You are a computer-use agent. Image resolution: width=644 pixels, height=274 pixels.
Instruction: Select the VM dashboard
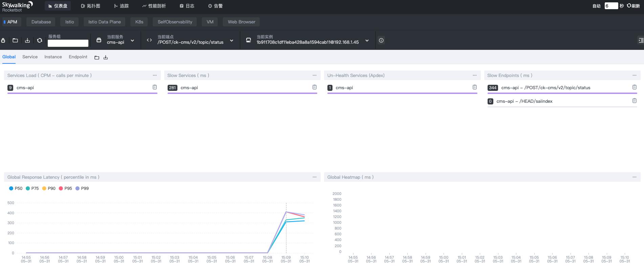click(x=210, y=22)
